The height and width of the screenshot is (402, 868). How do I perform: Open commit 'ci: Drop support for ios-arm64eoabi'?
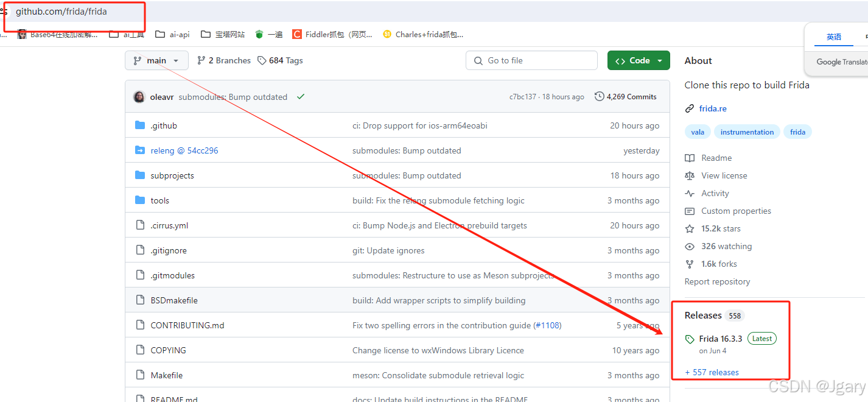420,125
